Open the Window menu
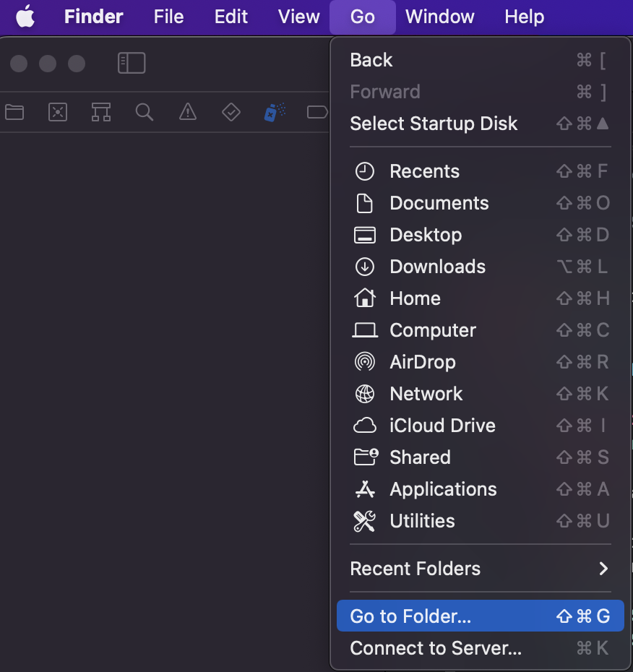Screen dimensions: 633x672 point(440,17)
